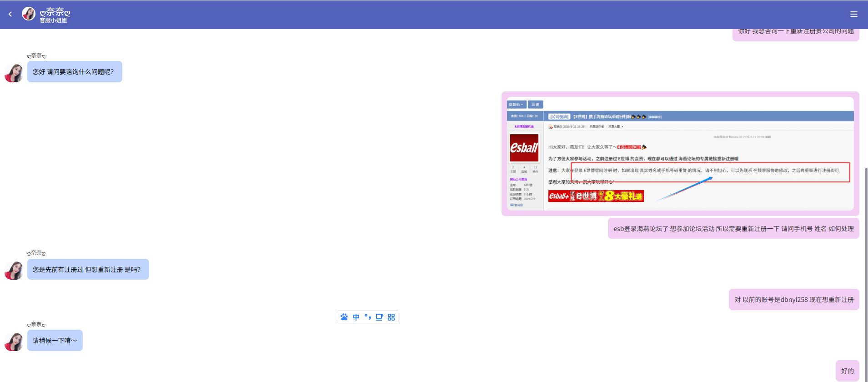The height and width of the screenshot is (382, 868).
Task: Click the Baidu paw icon in IME toolbar
Action: 344,317
